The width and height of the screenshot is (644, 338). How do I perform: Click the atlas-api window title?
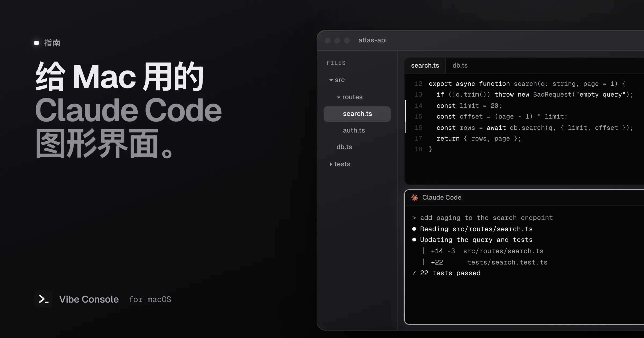click(372, 40)
